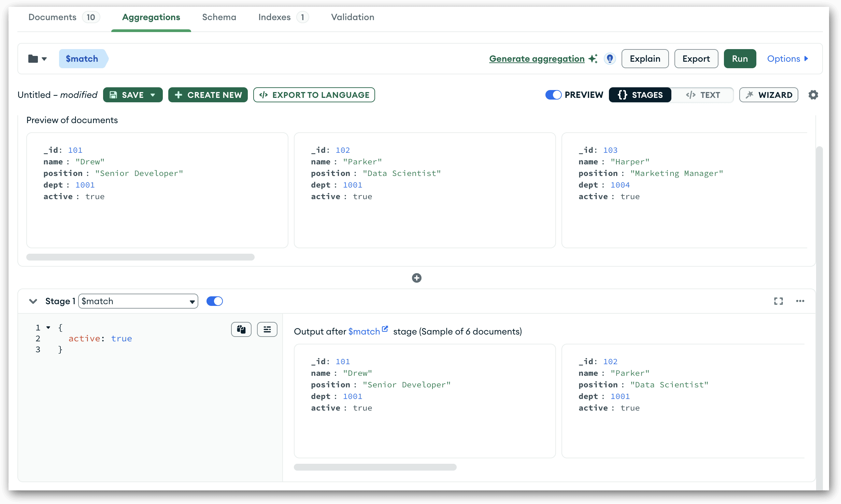Click Generate aggregation link

pos(537,59)
